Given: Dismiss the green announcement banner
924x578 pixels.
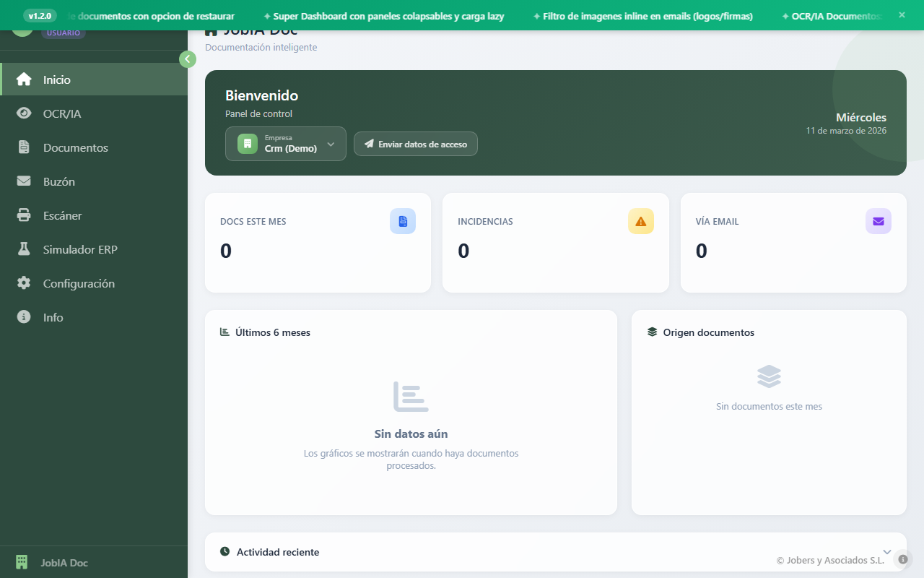Looking at the screenshot, I should [901, 14].
